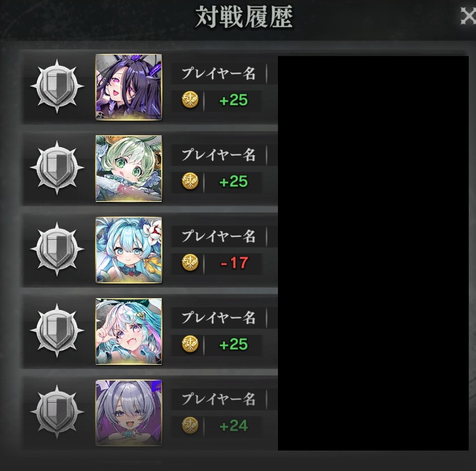Click the rank shield emblem in the second row
This screenshot has width=476, height=471.
(x=57, y=168)
